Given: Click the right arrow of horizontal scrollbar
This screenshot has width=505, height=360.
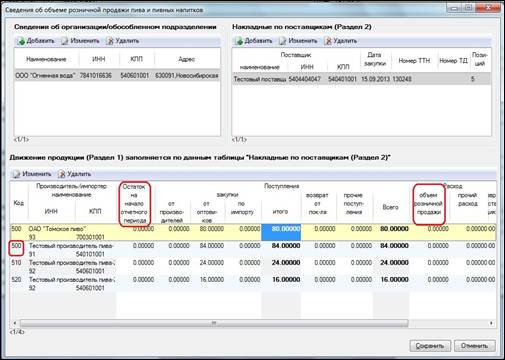Looking at the screenshot, I should click(491, 323).
